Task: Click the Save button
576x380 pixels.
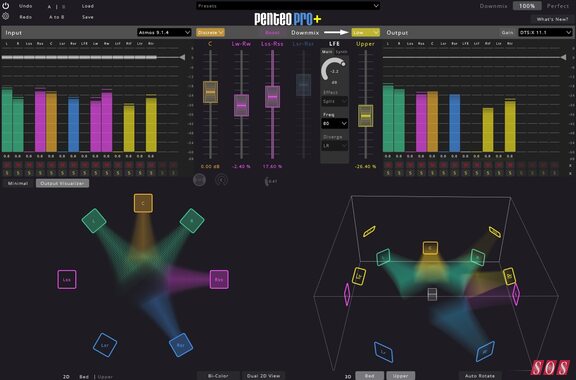Action: (x=88, y=17)
